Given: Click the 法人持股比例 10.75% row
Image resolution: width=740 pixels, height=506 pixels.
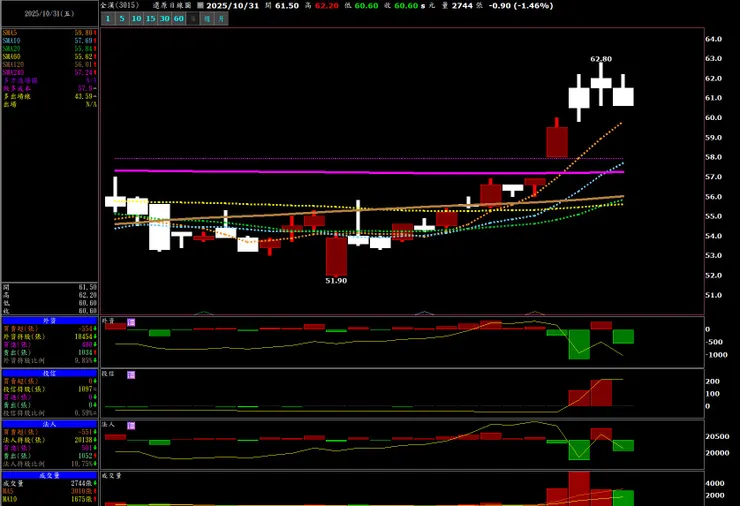Looking at the screenshot, I should click(x=50, y=464).
